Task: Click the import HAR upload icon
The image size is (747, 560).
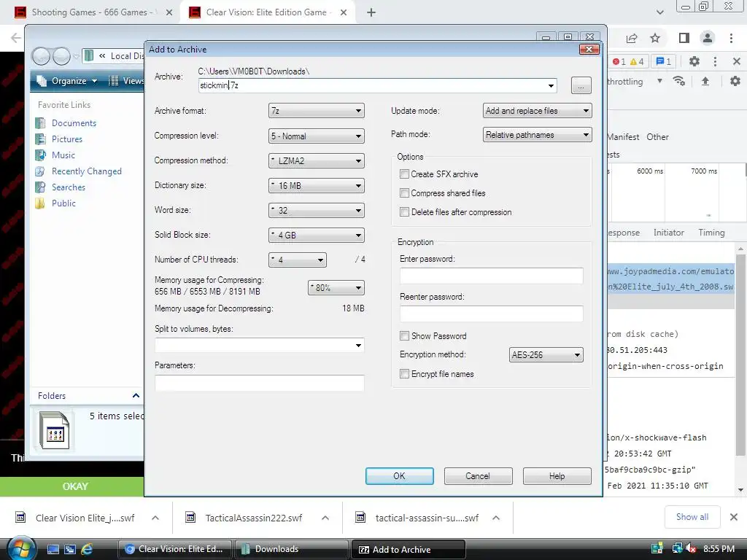Action: pos(705,82)
